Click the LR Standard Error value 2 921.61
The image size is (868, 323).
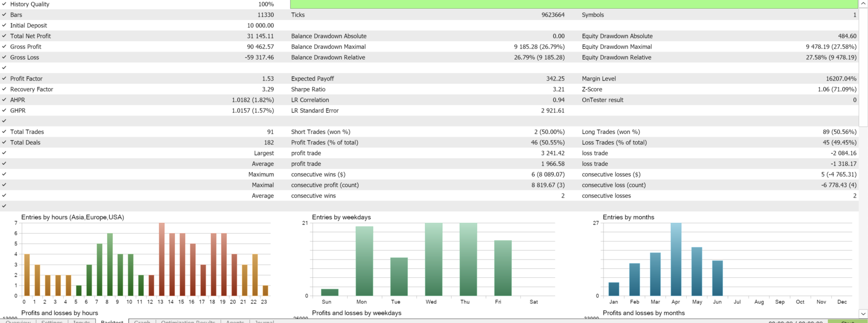tap(553, 110)
